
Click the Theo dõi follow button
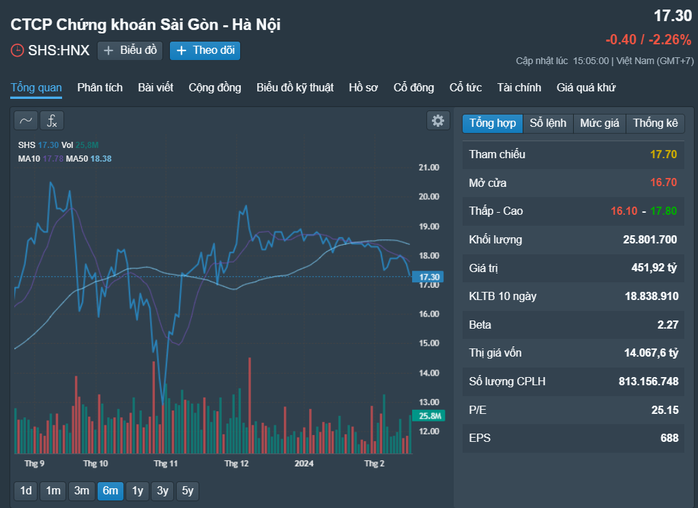tap(205, 51)
